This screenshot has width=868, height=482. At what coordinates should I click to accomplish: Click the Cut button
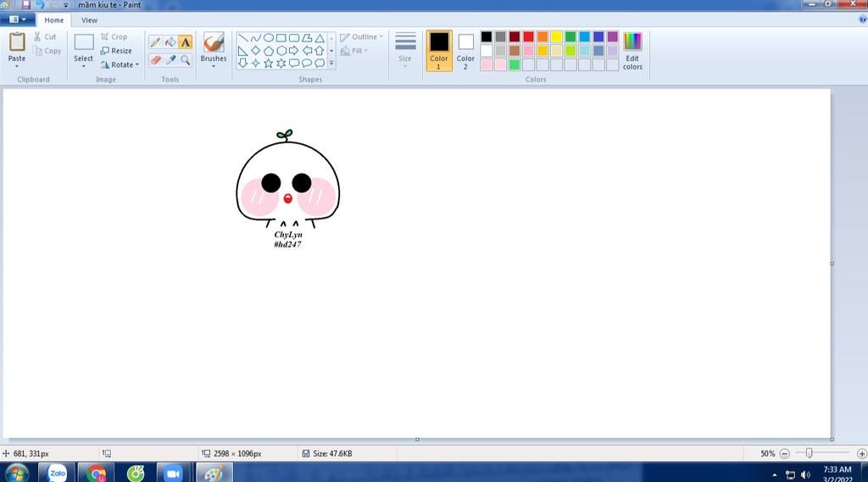[45, 36]
